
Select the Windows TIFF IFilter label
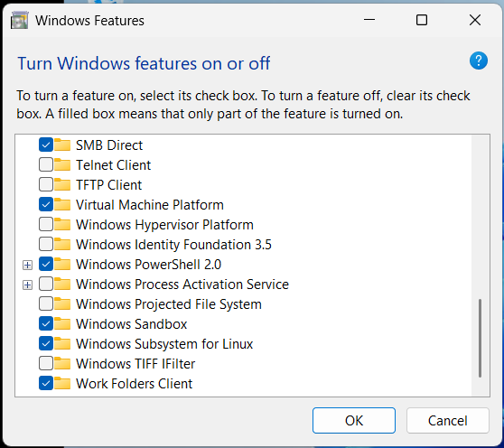135,363
